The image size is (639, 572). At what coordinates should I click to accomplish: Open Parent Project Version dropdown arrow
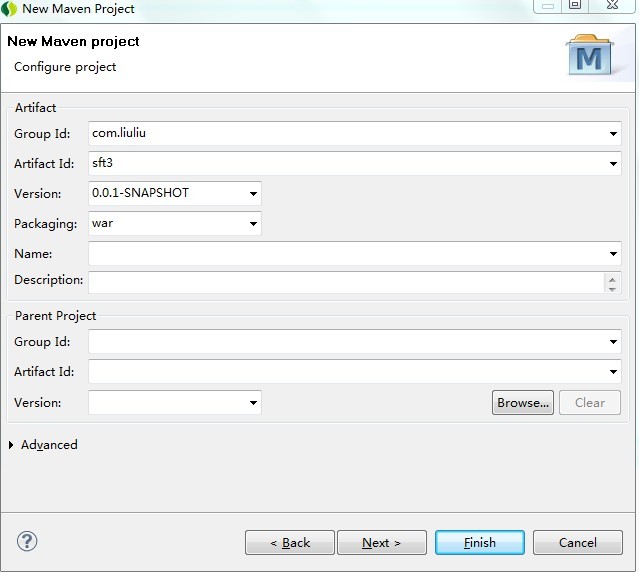(253, 403)
